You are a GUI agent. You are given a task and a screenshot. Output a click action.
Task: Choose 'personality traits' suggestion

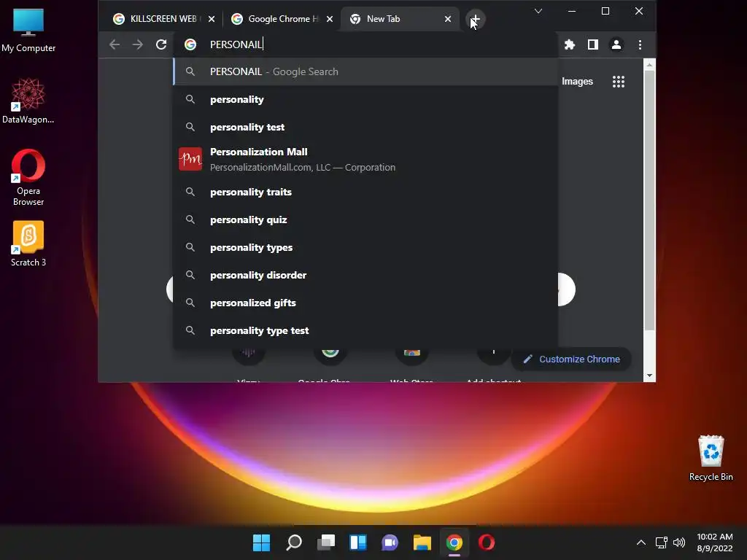click(x=365, y=192)
